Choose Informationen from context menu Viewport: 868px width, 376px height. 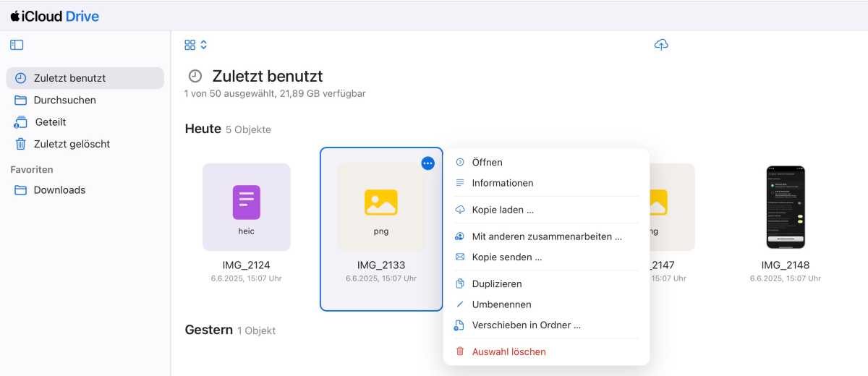coord(546,183)
